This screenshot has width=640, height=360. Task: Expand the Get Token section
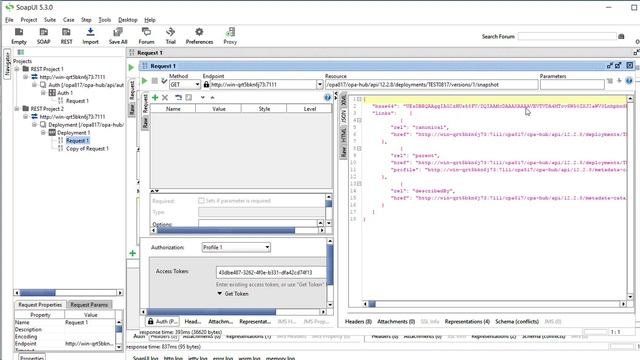233,293
